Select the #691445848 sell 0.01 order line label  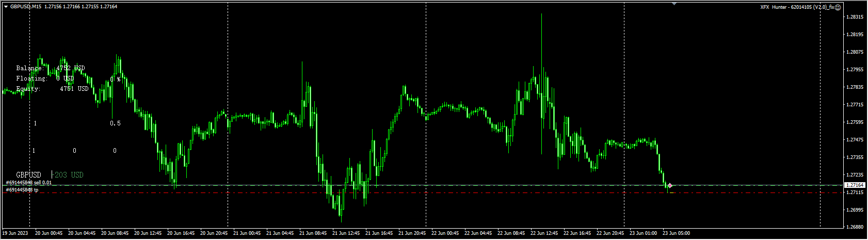click(x=28, y=183)
